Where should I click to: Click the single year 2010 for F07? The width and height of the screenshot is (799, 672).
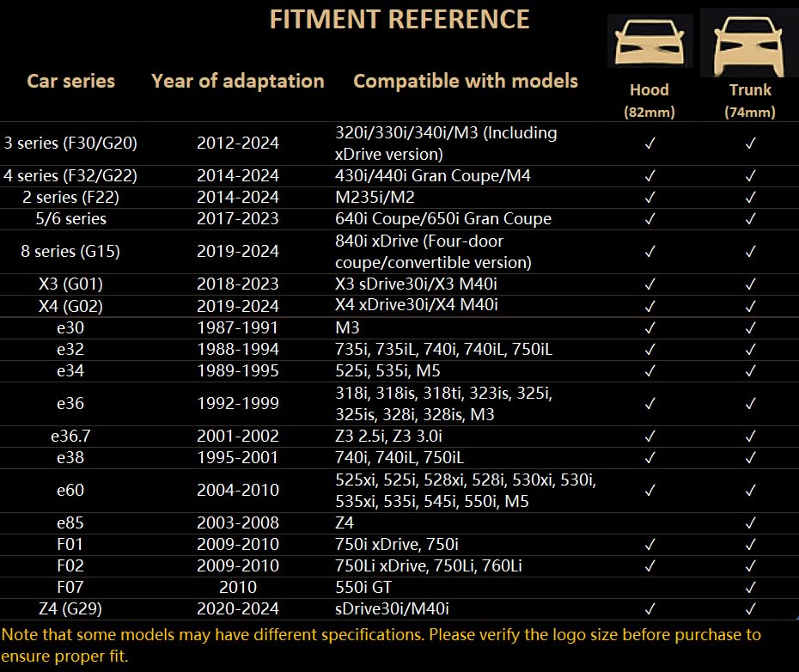[x=238, y=587]
